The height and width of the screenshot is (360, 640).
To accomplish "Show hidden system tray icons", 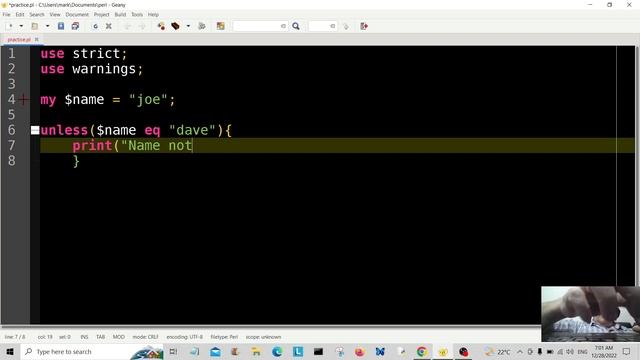I will pyautogui.click(x=520, y=351).
